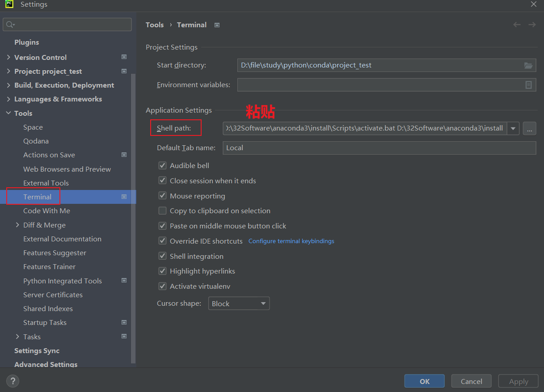Click the Shell path text field
The image size is (544, 392).
point(365,129)
